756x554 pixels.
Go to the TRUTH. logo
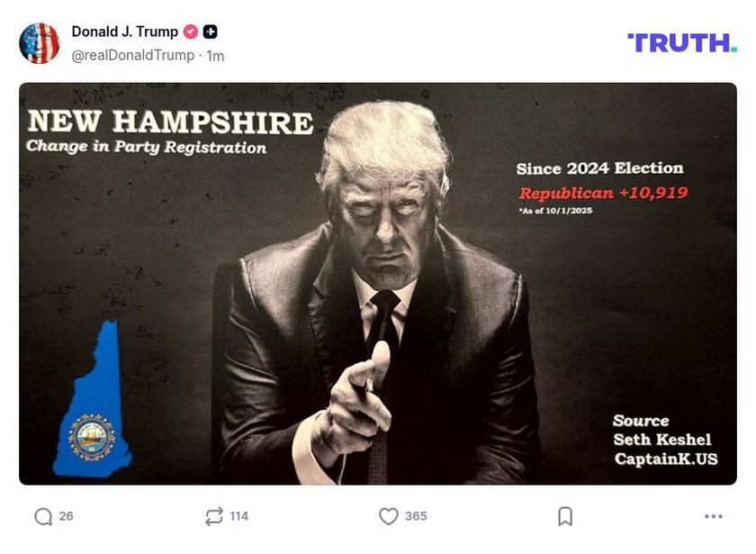point(681,42)
